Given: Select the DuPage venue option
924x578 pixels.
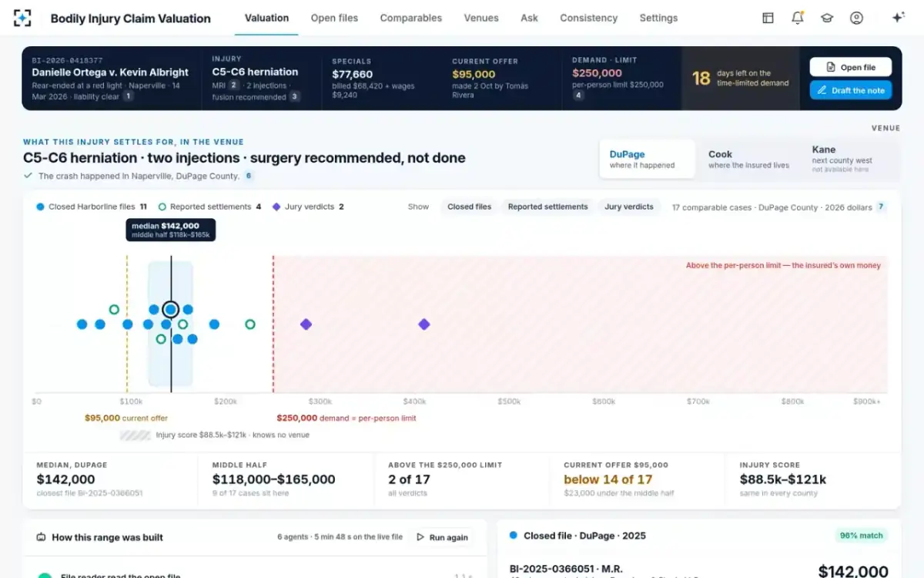Looking at the screenshot, I should coord(648,159).
